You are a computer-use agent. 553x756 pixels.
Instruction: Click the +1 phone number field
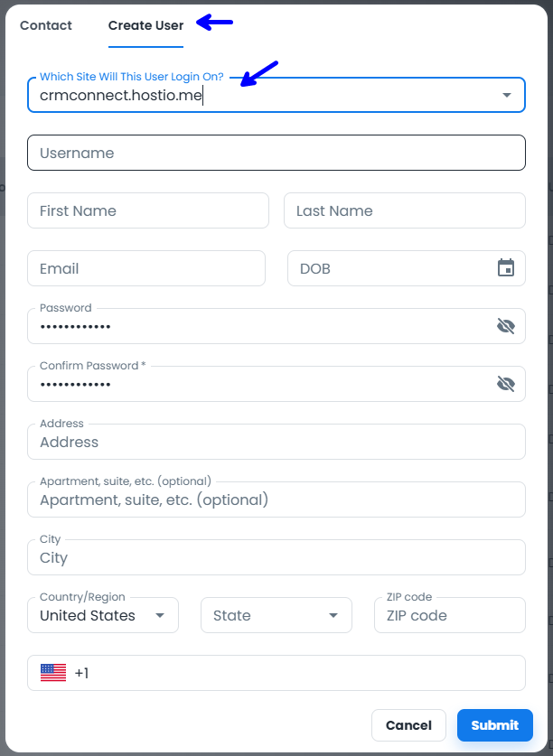pos(298,673)
